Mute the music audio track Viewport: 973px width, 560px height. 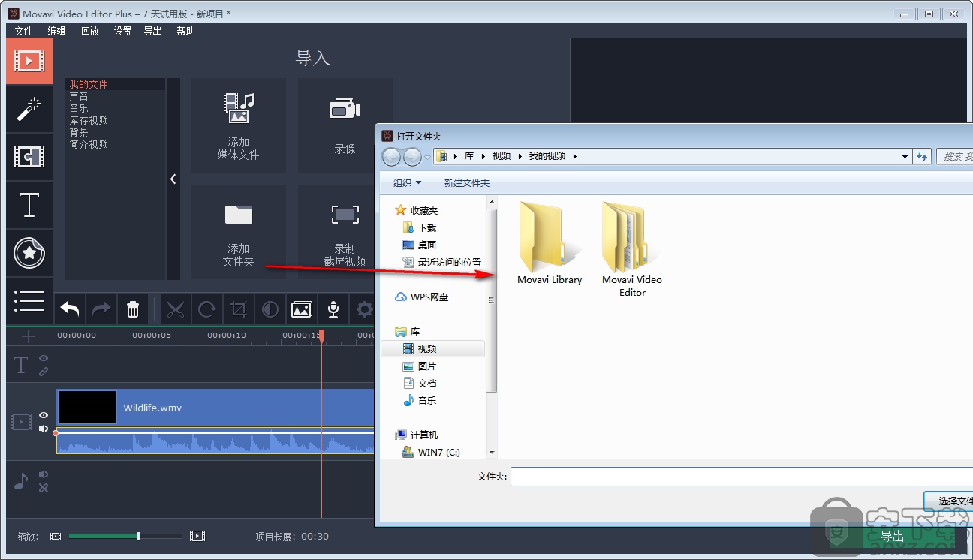point(44,474)
